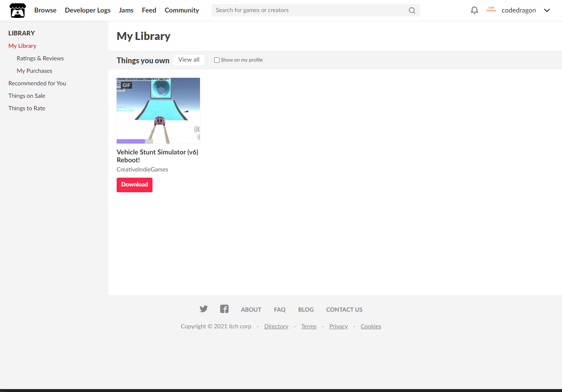Open Recommended for You
Image resolution: width=562 pixels, height=392 pixels.
click(x=37, y=83)
